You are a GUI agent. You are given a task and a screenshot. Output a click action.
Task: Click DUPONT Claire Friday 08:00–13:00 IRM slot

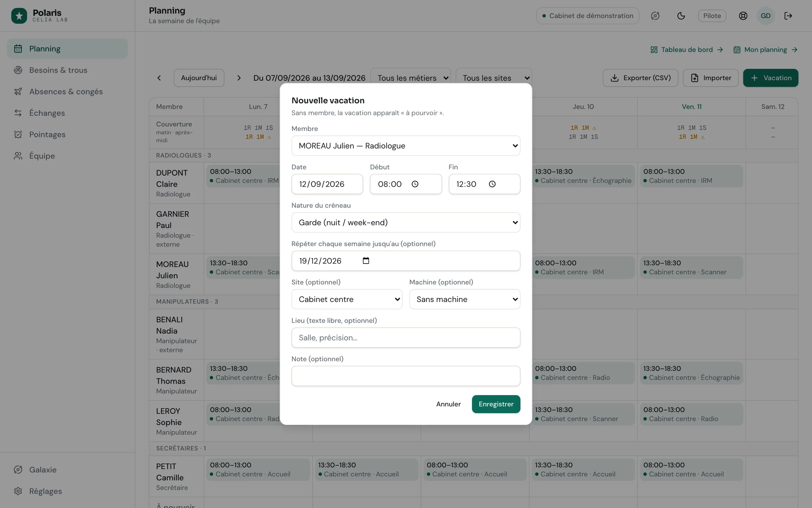tap(691, 176)
